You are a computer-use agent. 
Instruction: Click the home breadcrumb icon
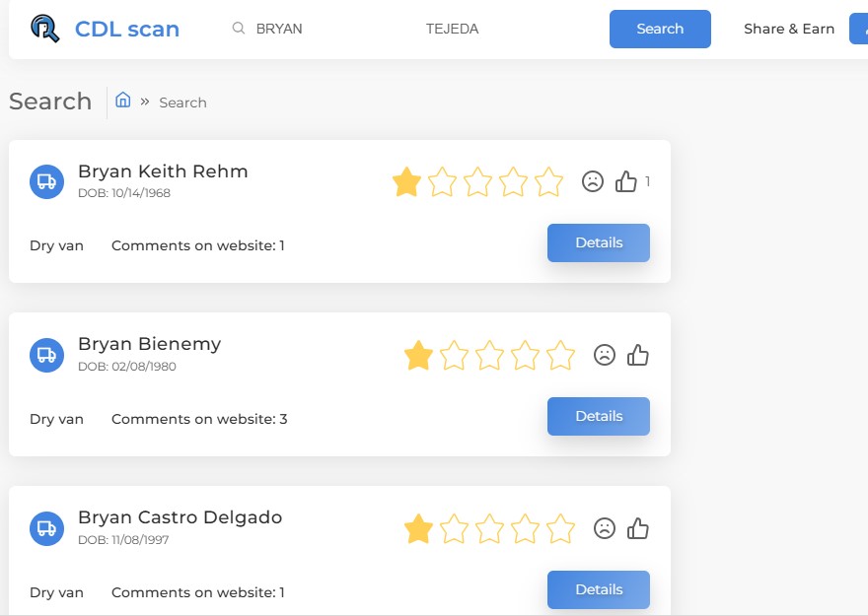pos(123,101)
